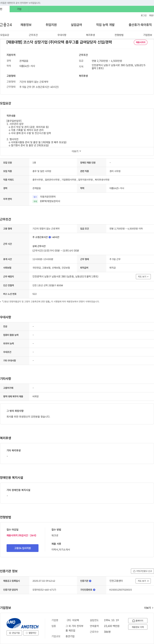Click the info icon beside 인증기관
The image size is (154, 644).
coord(90,581)
